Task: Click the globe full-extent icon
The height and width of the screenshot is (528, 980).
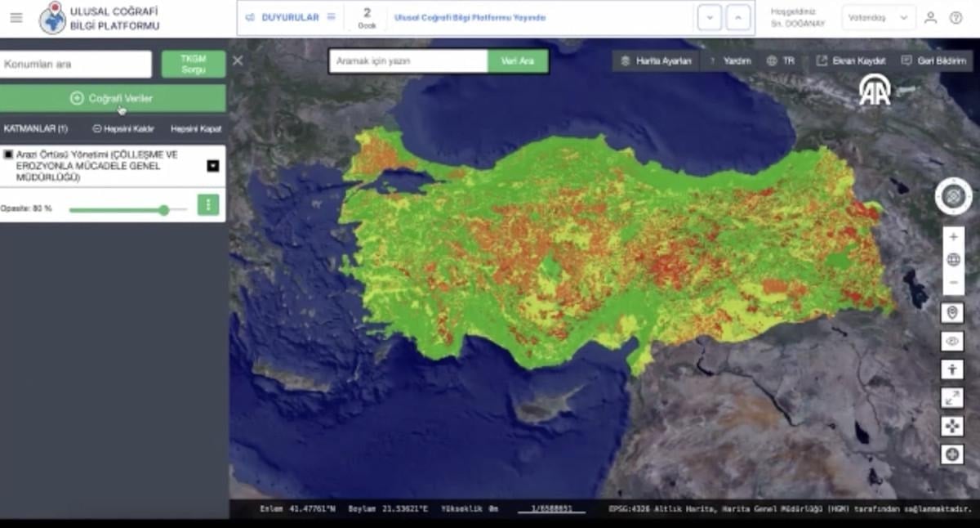Action: [x=953, y=260]
